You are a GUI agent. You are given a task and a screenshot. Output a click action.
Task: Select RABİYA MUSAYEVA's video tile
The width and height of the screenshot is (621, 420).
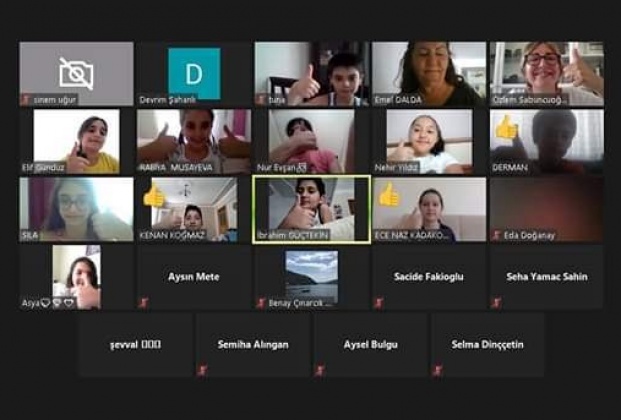pos(194,141)
